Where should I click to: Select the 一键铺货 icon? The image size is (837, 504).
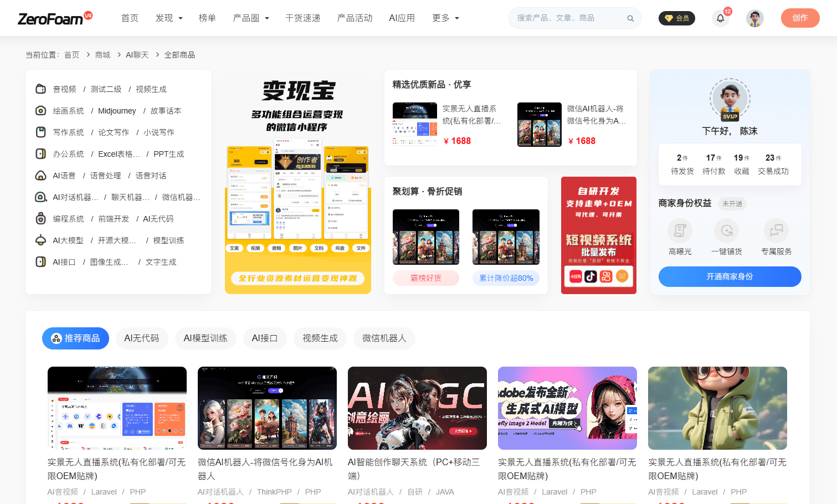coord(726,230)
